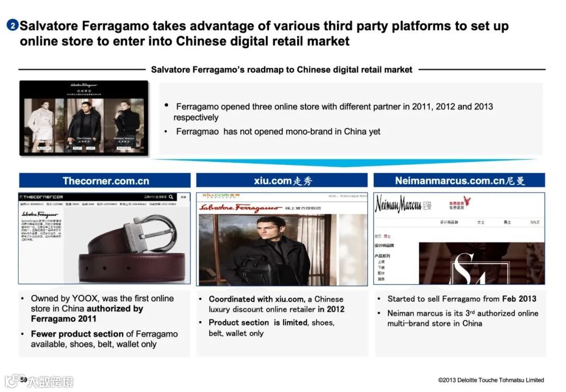Click the slide title starting 'Salvatore Ferragamo takes advantage'
The image size is (566, 392).
264,33
